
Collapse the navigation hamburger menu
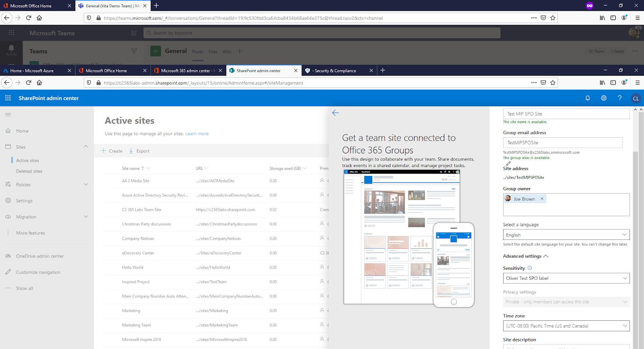coord(8,115)
